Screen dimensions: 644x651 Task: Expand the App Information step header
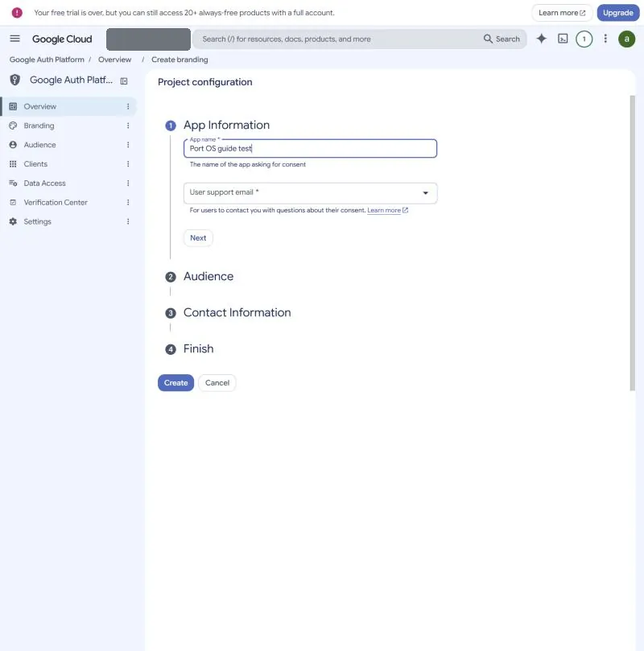click(x=226, y=125)
